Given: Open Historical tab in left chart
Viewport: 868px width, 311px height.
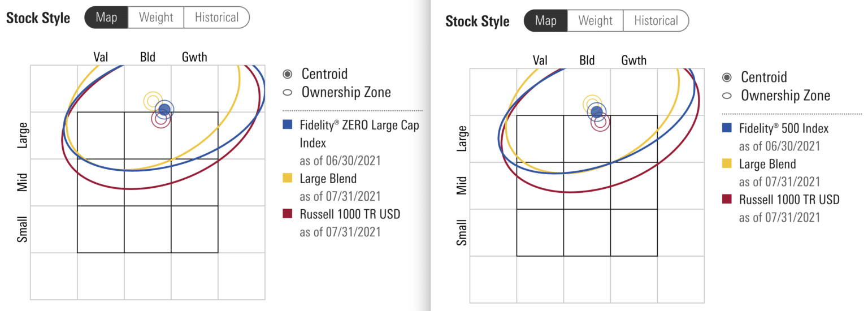Looking at the screenshot, I should pyautogui.click(x=216, y=18).
